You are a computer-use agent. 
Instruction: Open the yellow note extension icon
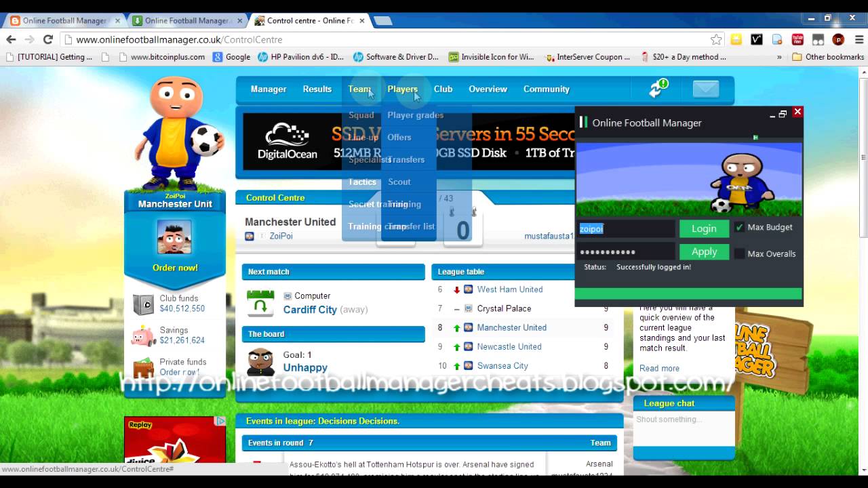click(736, 39)
